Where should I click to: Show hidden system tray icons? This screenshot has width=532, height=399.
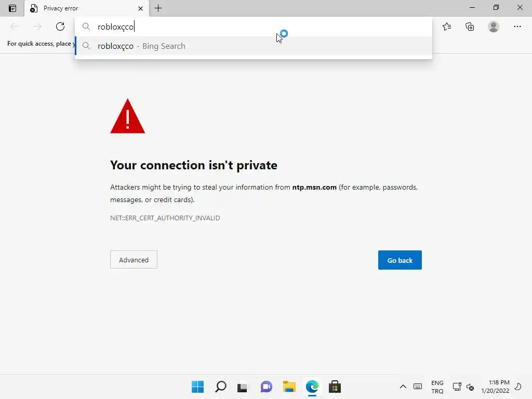(403, 387)
